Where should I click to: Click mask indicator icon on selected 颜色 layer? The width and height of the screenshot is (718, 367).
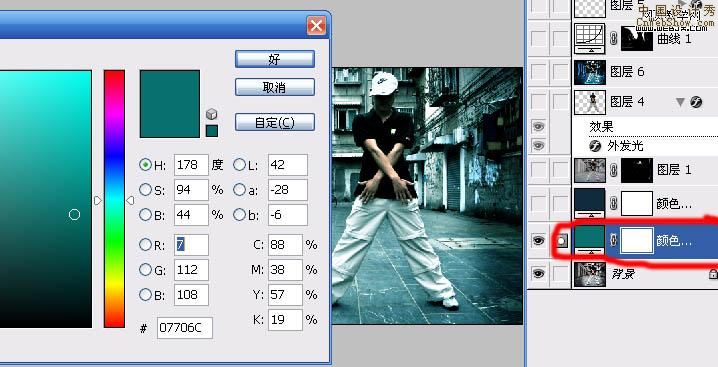click(x=560, y=240)
